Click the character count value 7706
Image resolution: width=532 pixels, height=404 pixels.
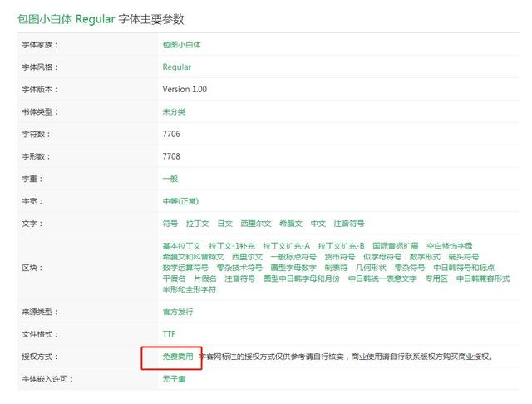click(171, 134)
